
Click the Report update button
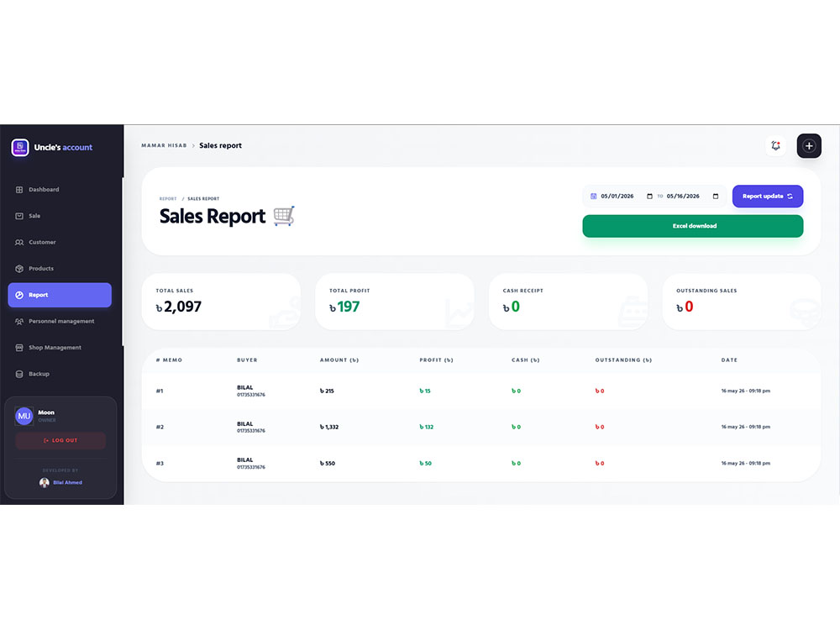[767, 196]
